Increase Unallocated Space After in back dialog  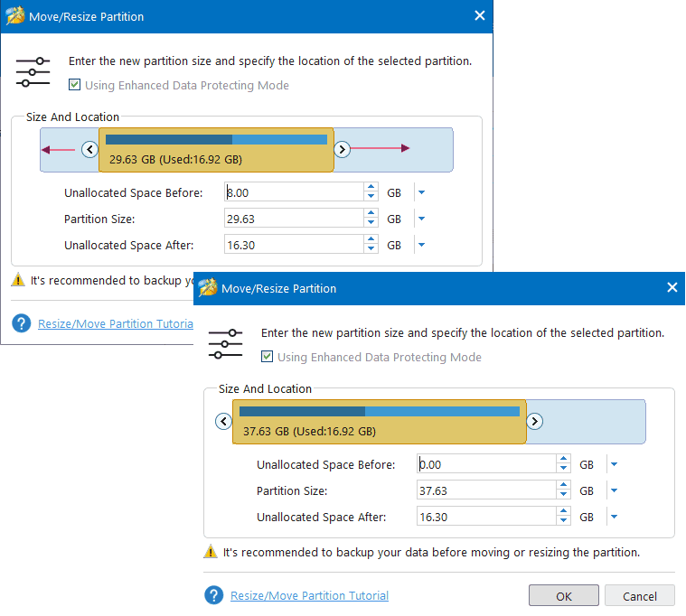click(x=371, y=239)
